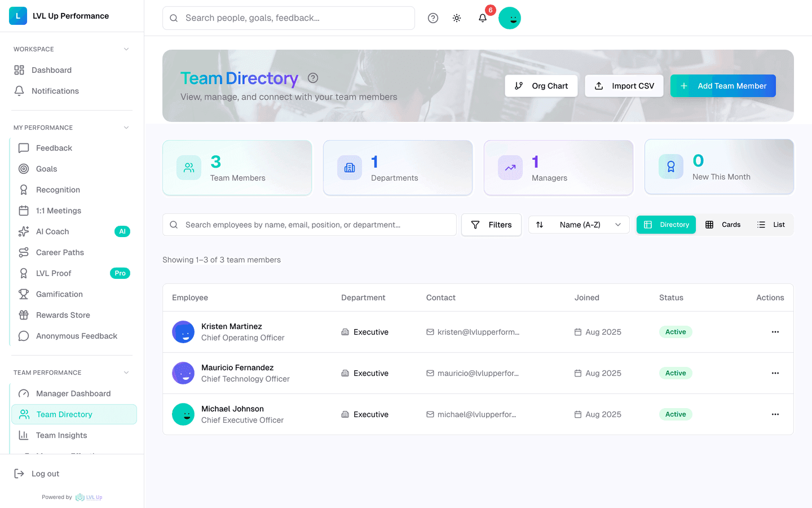Open the Name (A-Z) sort dropdown

pyautogui.click(x=579, y=225)
